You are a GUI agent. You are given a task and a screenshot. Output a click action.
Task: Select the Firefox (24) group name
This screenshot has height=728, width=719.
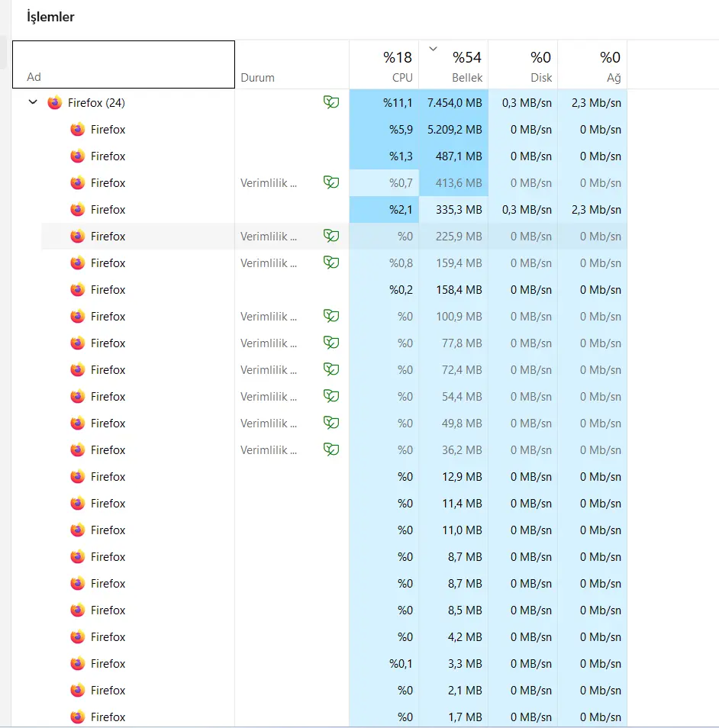tap(96, 102)
